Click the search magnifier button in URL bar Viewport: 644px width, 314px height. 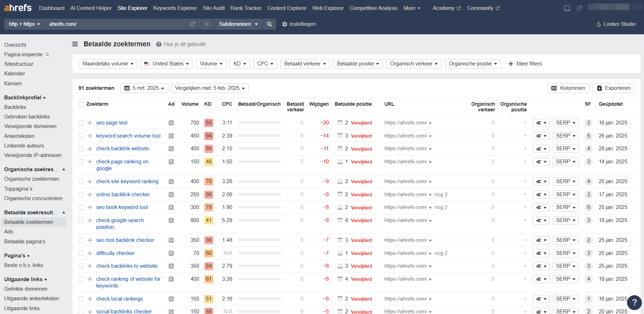(x=269, y=24)
